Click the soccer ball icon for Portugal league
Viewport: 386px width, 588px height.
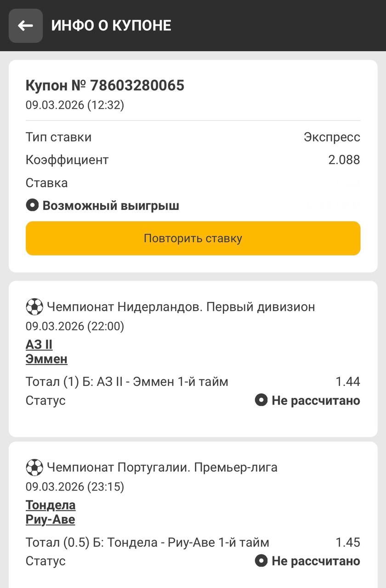[34, 468]
